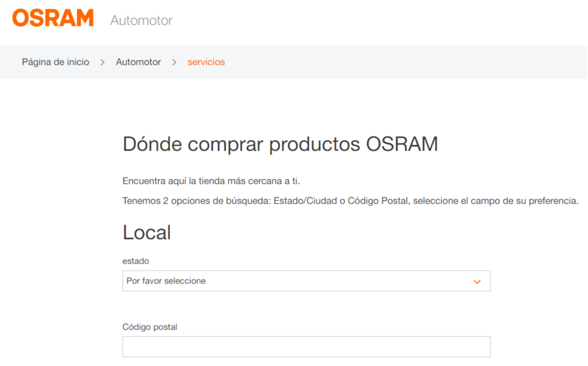Click the 'Dónde comprar productos OSRAM' heading
Screen dimensions: 588x366
(x=280, y=144)
